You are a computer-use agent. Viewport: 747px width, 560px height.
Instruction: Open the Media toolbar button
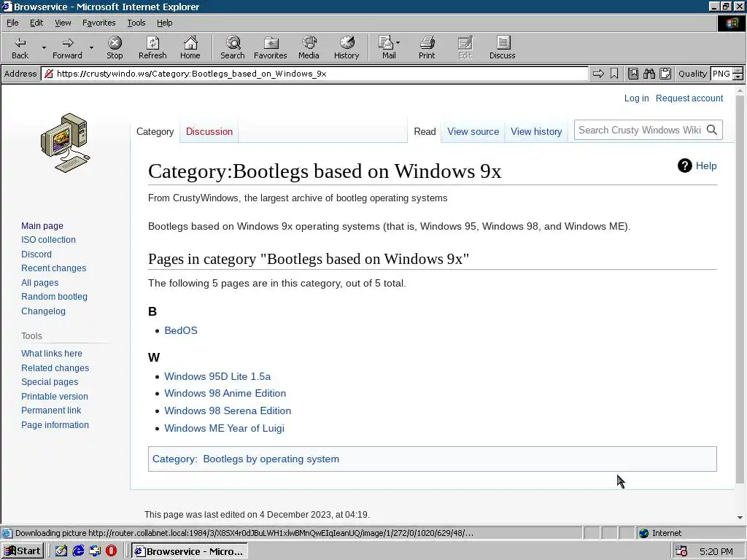pos(309,47)
